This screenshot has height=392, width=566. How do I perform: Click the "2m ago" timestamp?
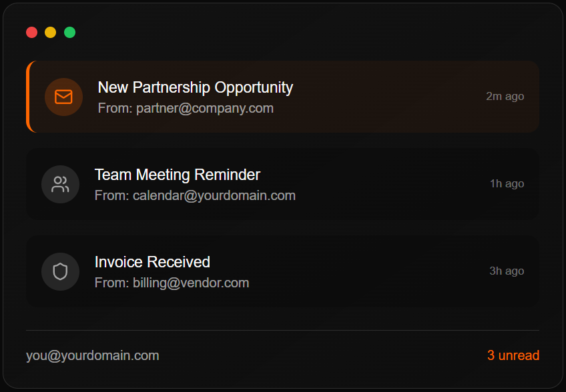505,97
